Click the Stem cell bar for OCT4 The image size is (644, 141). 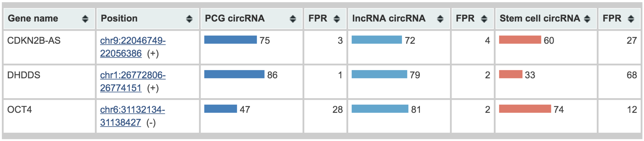click(x=525, y=109)
